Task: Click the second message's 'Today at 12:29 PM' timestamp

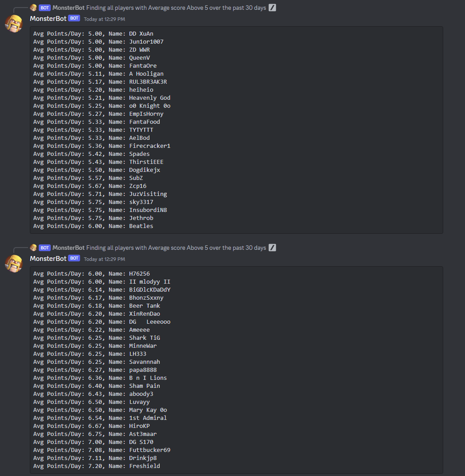Action: click(104, 259)
